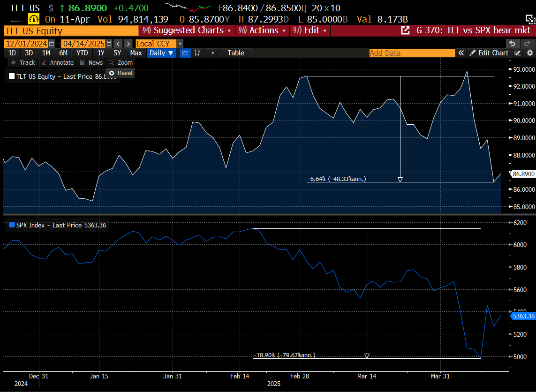The image size is (536, 392).
Task: Toggle the News overlay tool
Action: click(91, 62)
